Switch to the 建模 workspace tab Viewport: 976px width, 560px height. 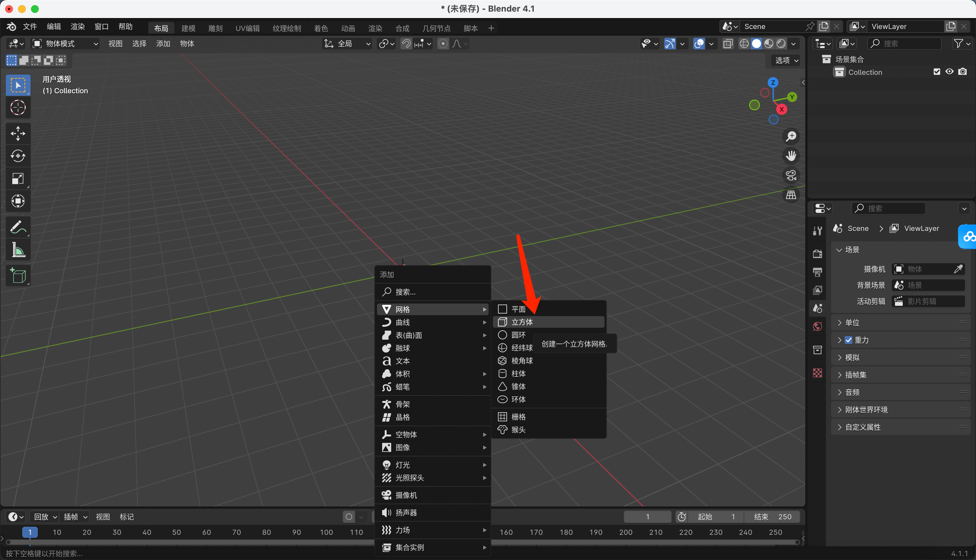coord(188,28)
